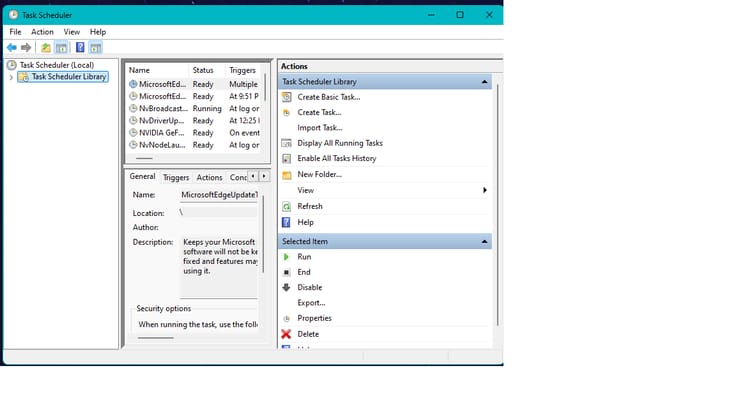The image size is (736, 414).
Task: Expand the Task Scheduler Library tree node
Action: (11, 77)
